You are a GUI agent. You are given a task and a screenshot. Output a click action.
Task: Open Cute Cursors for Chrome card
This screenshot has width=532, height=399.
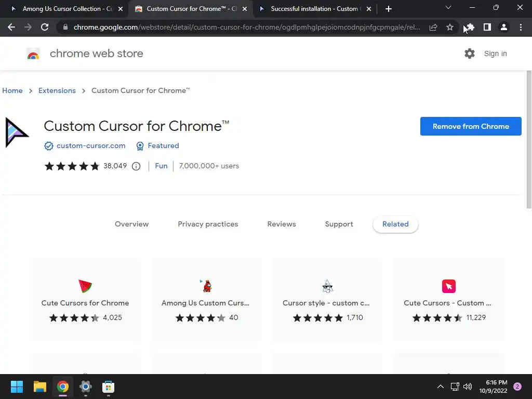pyautogui.click(x=85, y=299)
